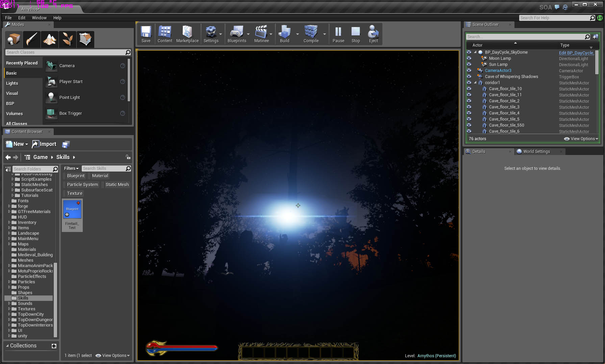The width and height of the screenshot is (605, 364).
Task: Click source control status icon
Action: [600, 18]
